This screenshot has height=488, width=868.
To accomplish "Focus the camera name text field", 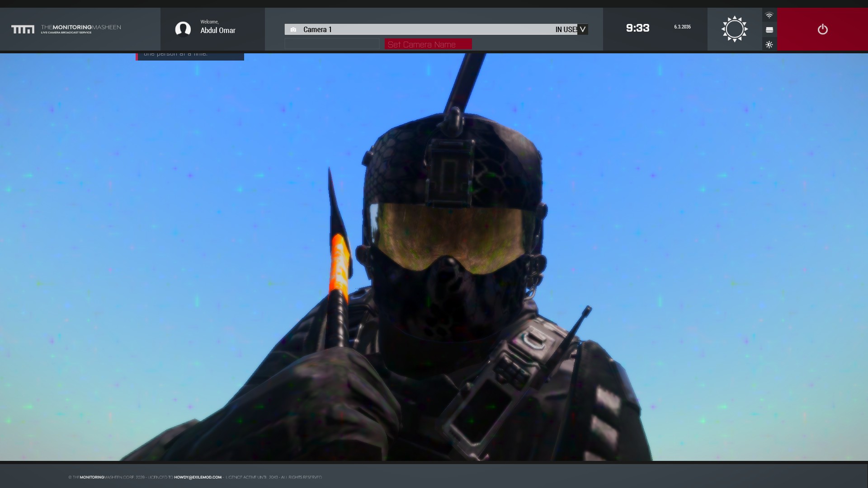I will point(332,44).
